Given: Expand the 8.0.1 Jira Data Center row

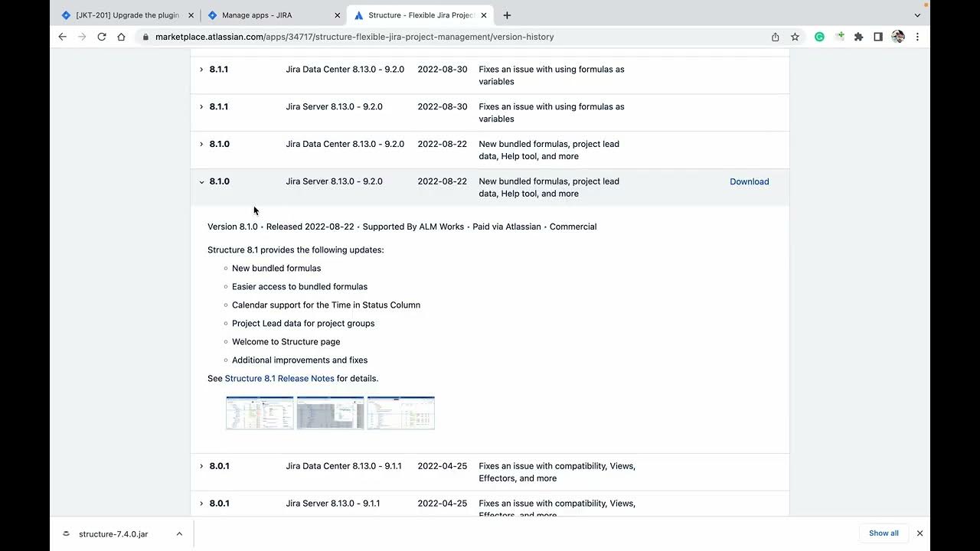Looking at the screenshot, I should click(202, 466).
